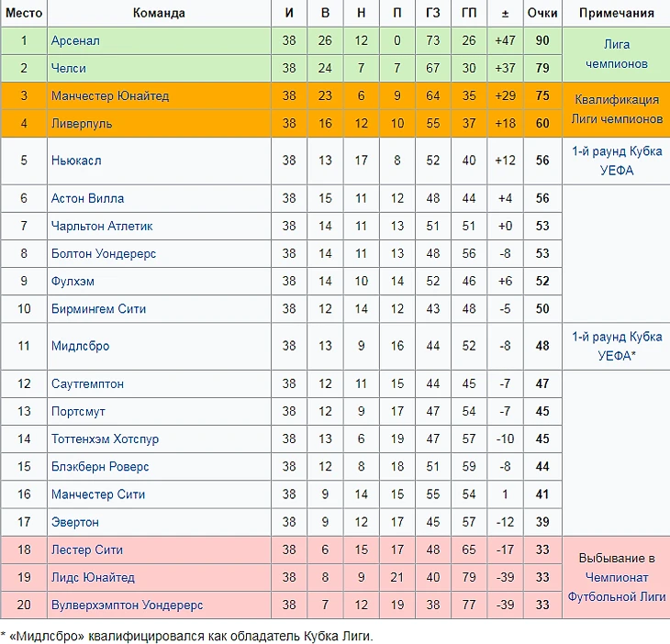
Task: Select the Ливерпуль link
Action: pos(82,124)
